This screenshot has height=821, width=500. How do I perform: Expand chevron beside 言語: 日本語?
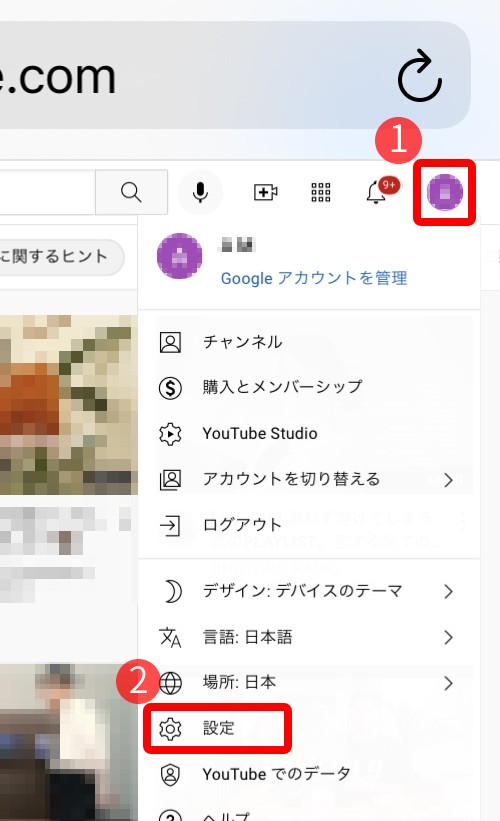448,637
